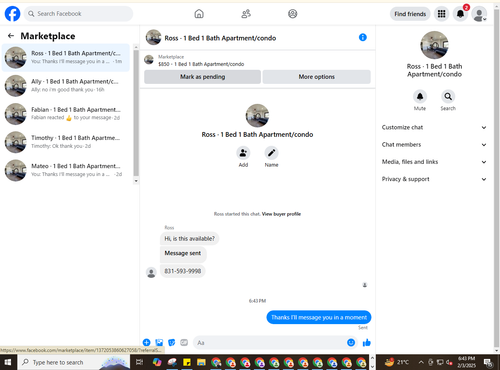The image size is (500, 370).
Task: Mute this conversation with the bell icon
Action: click(420, 97)
